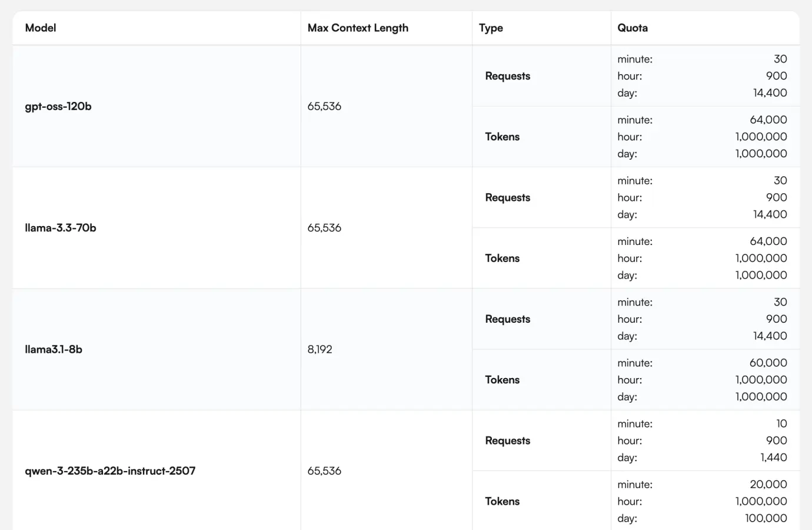Click the gpt-oss-120b context length 65,536
The image size is (812, 530).
point(324,106)
